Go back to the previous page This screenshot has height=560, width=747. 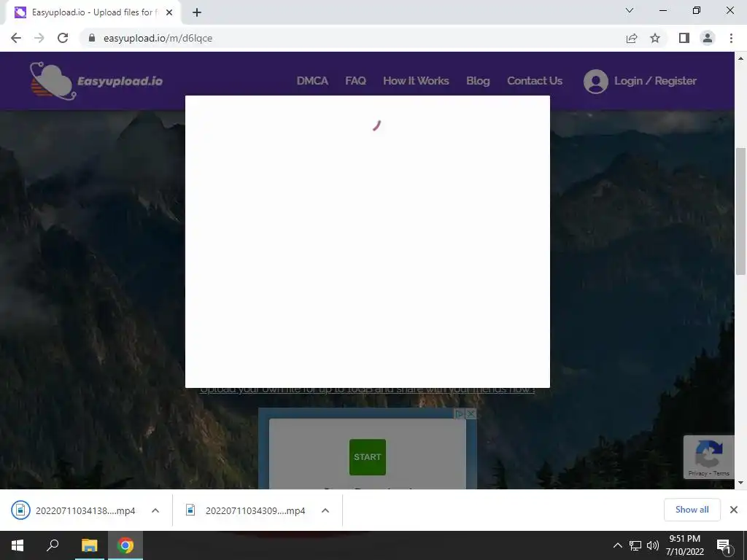(x=16, y=38)
